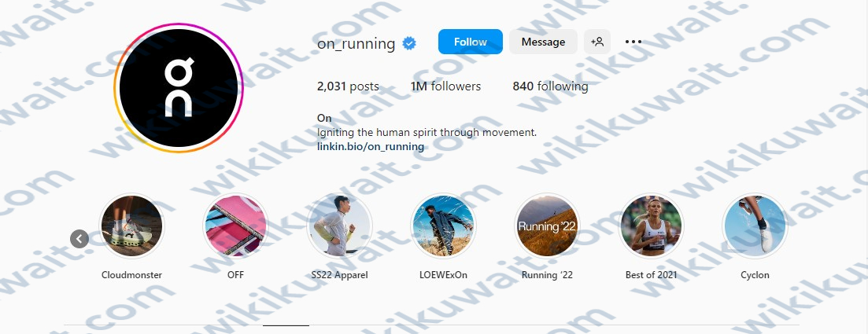This screenshot has height=334, width=868.
Task: Click the suggested similar accounts icon
Action: (597, 42)
